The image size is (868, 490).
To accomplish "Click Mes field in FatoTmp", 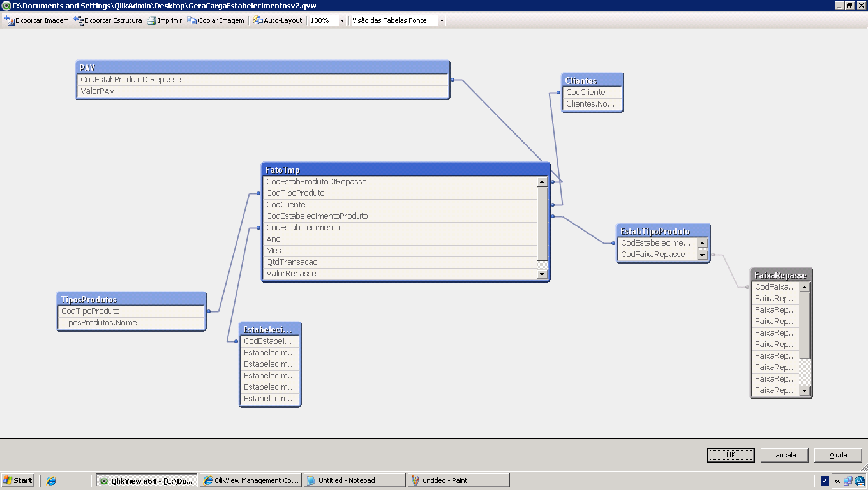I will pyautogui.click(x=400, y=251).
